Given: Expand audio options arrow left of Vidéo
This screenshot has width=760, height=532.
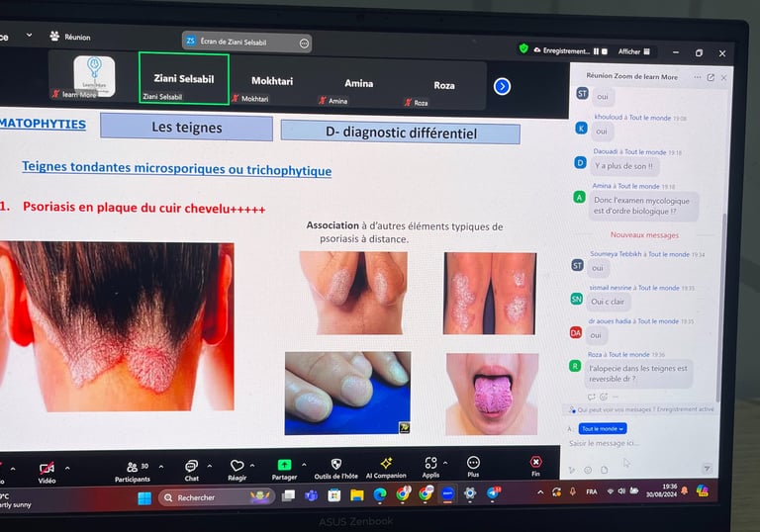Looking at the screenshot, I should [x=13, y=469].
